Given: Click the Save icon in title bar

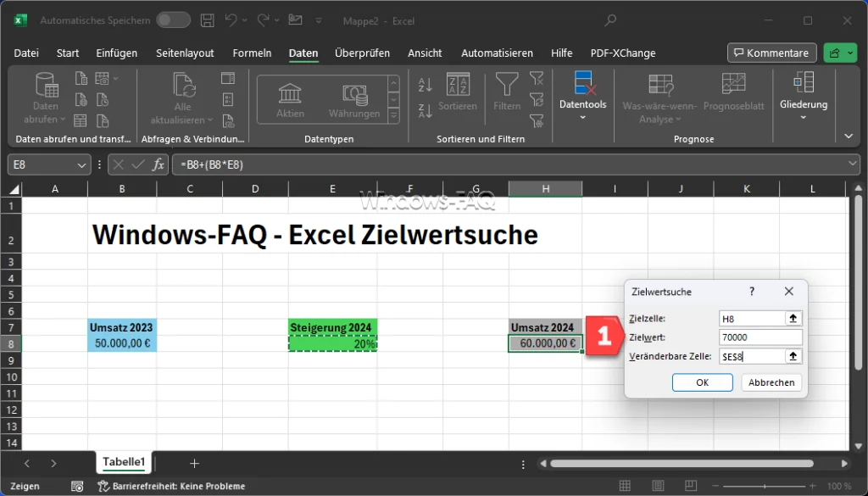Looking at the screenshot, I should [x=207, y=21].
